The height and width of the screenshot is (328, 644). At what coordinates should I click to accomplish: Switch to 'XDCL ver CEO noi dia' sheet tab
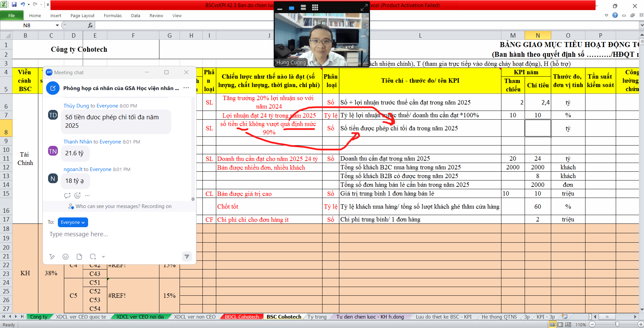pyautogui.click(x=140, y=317)
